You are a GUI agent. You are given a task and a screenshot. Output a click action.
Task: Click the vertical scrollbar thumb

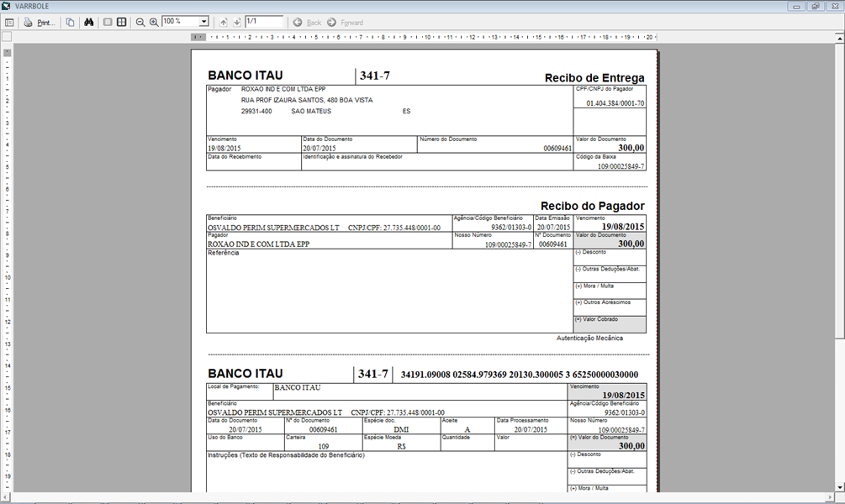click(x=840, y=191)
